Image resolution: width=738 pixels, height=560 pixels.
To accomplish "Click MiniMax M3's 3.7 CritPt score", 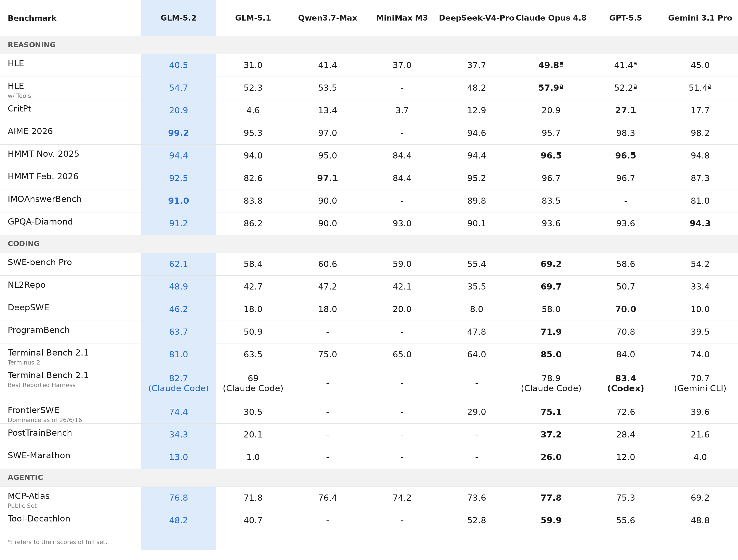I will [x=402, y=111].
